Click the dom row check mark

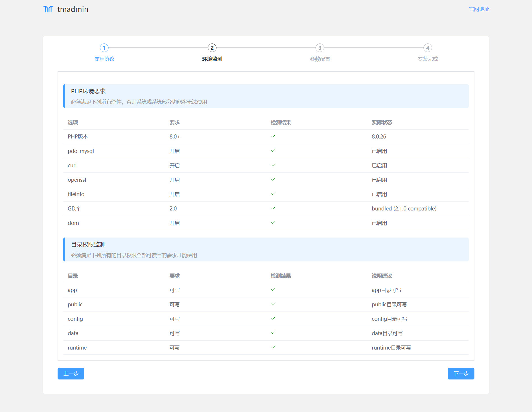pos(273,223)
